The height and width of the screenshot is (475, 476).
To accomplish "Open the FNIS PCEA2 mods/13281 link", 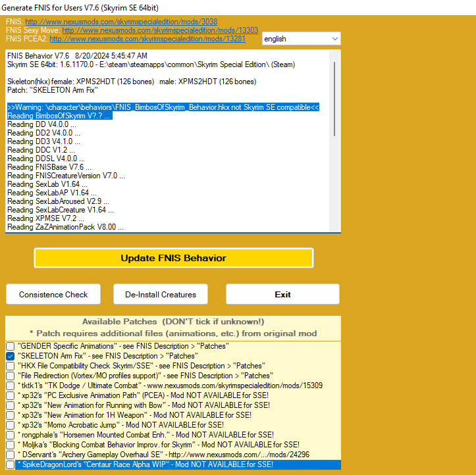I will click(147, 39).
